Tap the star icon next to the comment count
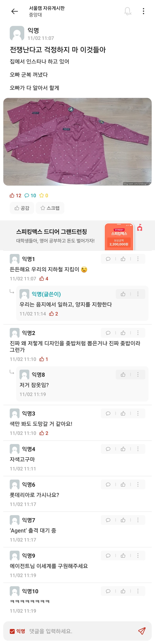 click(x=42, y=195)
